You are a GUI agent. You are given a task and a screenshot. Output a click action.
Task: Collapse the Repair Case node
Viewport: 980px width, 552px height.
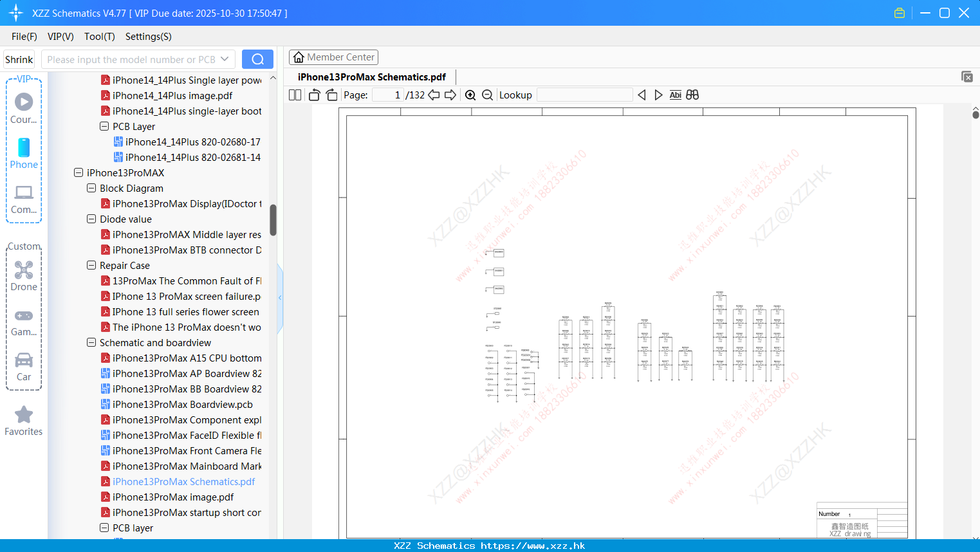91,265
